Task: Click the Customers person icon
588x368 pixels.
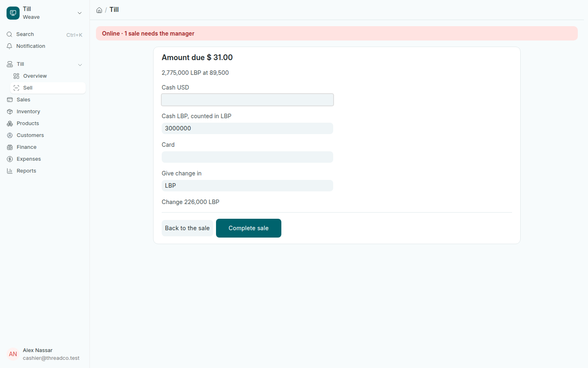Action: point(10,135)
